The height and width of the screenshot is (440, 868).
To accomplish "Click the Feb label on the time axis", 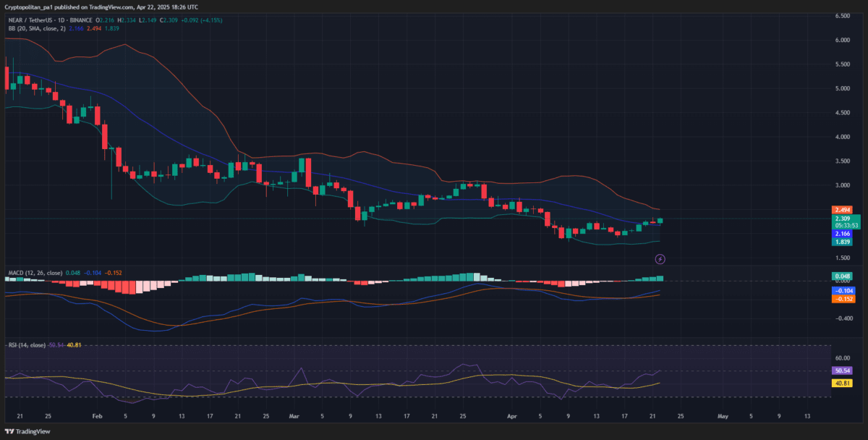I will [x=98, y=417].
